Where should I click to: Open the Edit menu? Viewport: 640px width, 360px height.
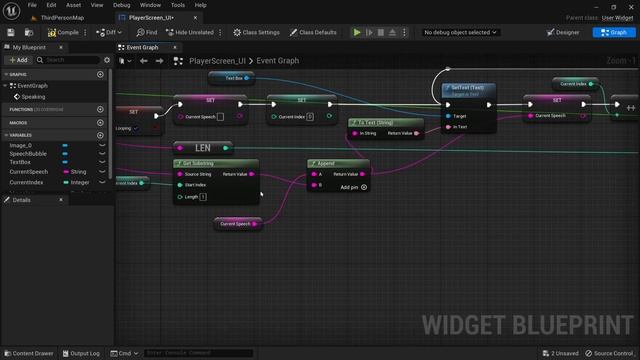point(51,5)
